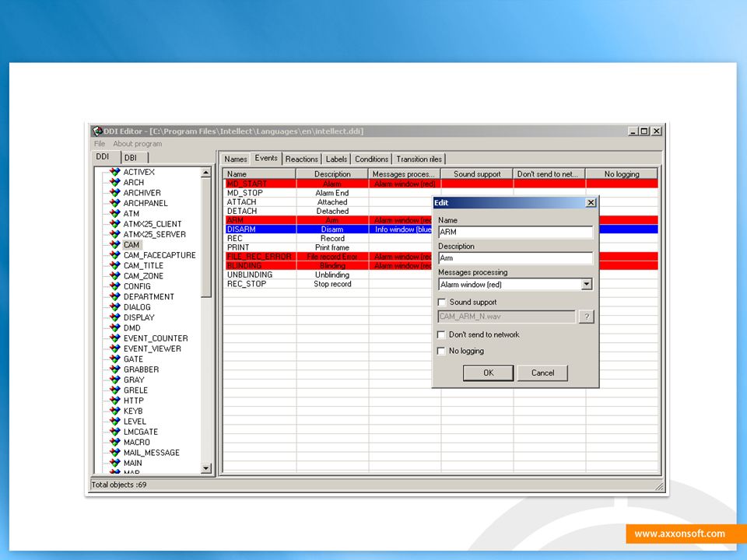747x560 pixels.
Task: Select the KEYB tree item
Action: [x=133, y=411]
